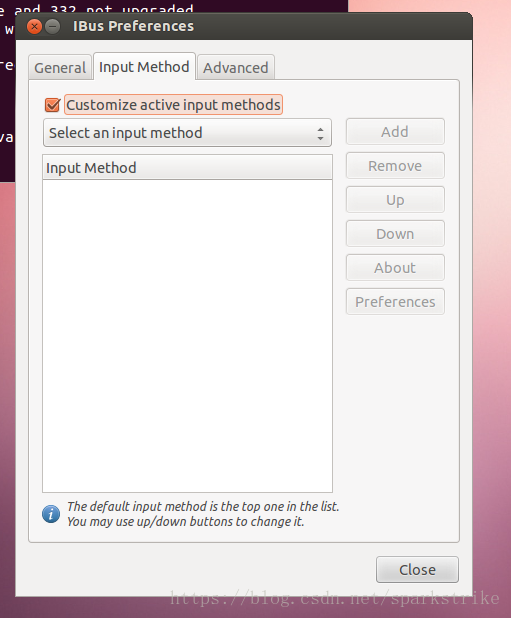Move input method Up
The width and height of the screenshot is (511, 618).
(x=395, y=200)
